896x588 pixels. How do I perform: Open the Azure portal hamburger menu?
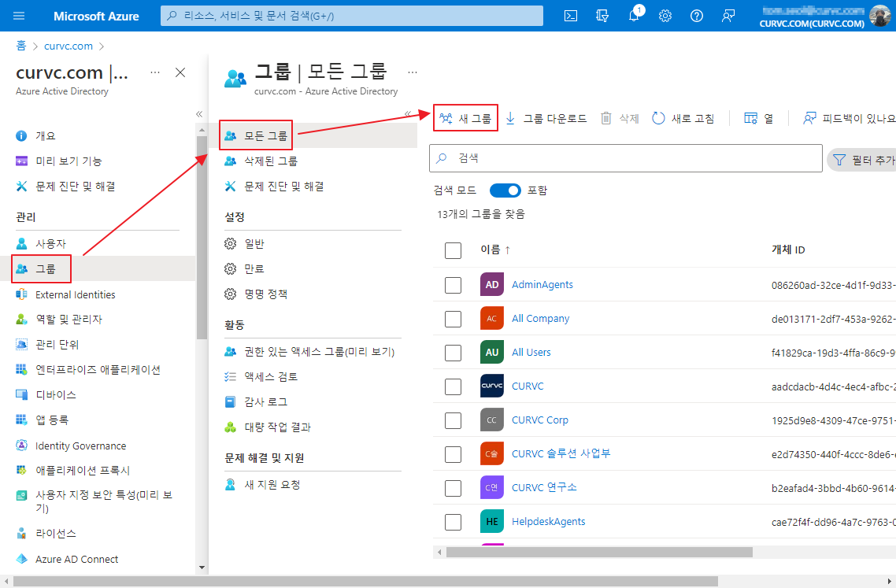[x=19, y=16]
